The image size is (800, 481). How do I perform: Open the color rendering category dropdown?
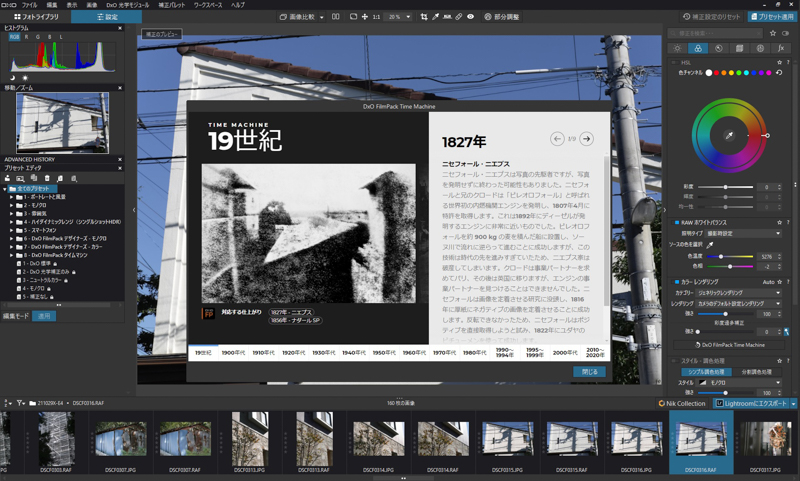[x=739, y=293]
